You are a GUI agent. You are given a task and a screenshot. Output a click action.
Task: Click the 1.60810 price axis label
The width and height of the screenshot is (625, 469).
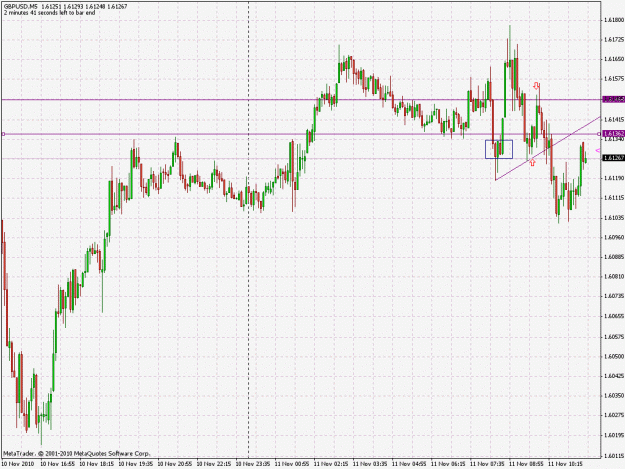(x=614, y=277)
